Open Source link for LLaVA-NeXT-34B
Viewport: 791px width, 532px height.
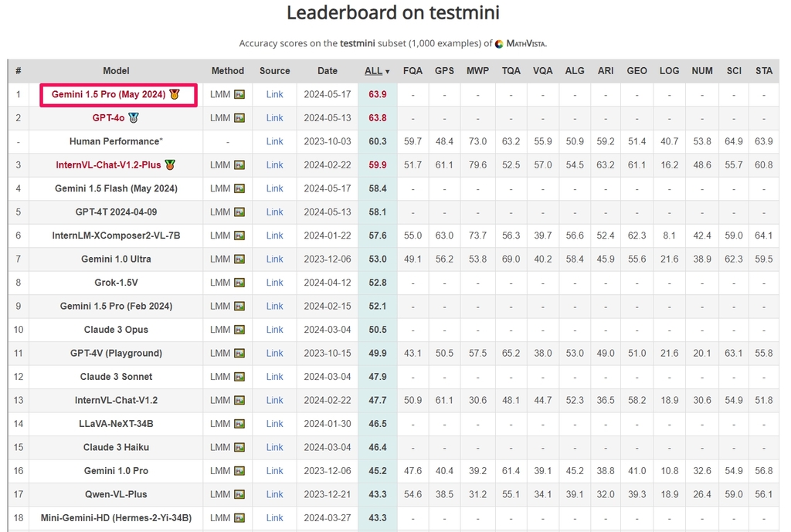(274, 424)
